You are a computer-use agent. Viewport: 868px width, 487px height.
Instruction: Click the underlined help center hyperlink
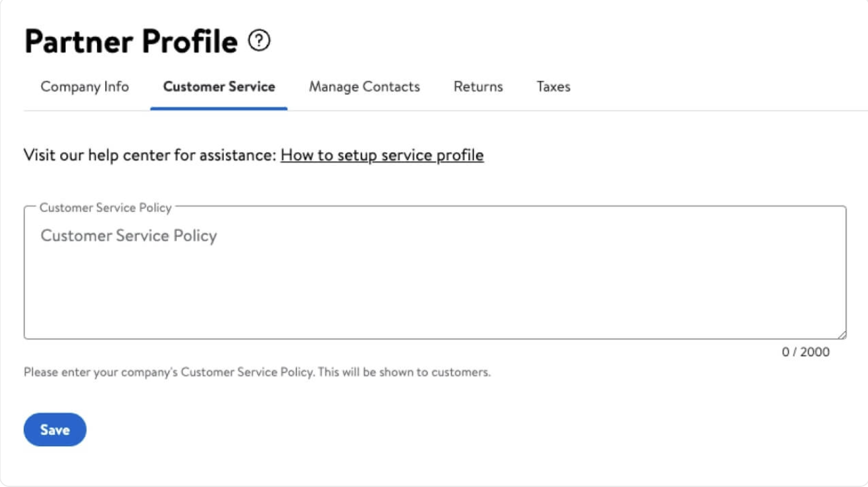click(382, 154)
